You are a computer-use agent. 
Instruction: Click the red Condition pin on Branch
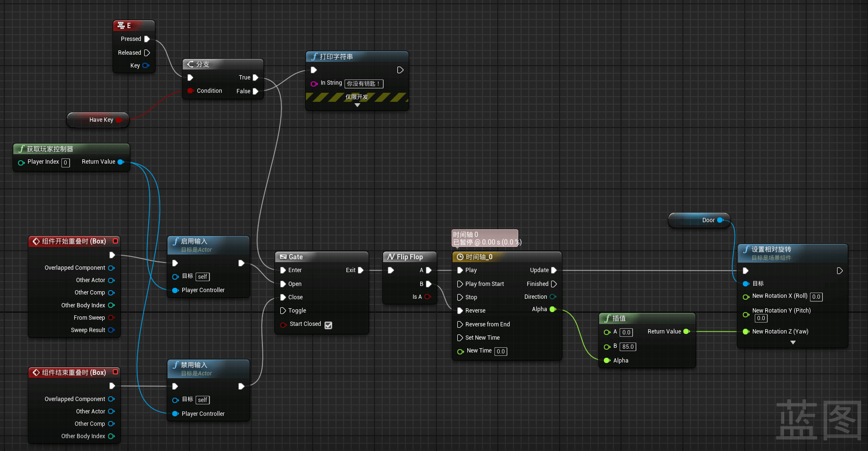coord(190,91)
